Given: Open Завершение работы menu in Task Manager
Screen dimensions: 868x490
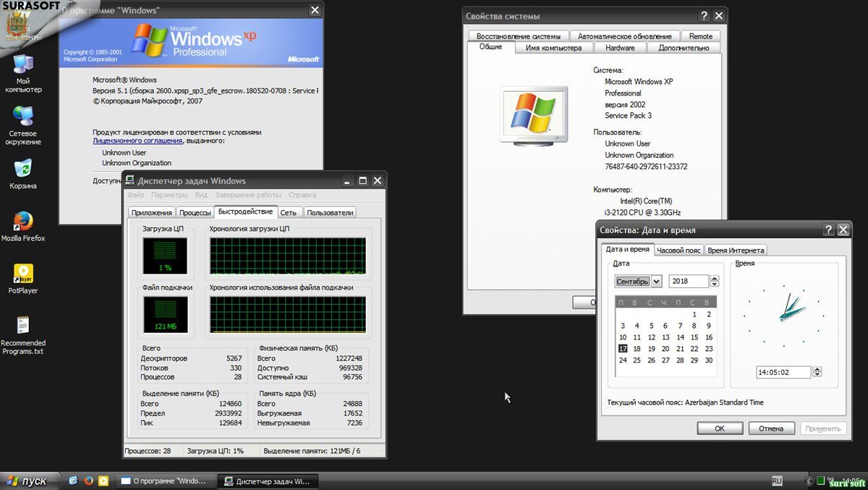Looking at the screenshot, I should coord(248,195).
